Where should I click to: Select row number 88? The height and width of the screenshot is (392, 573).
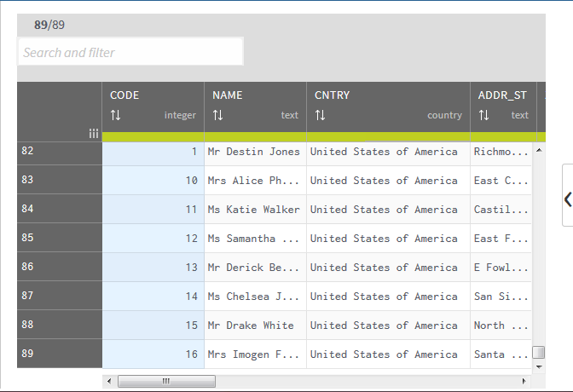pyautogui.click(x=60, y=325)
